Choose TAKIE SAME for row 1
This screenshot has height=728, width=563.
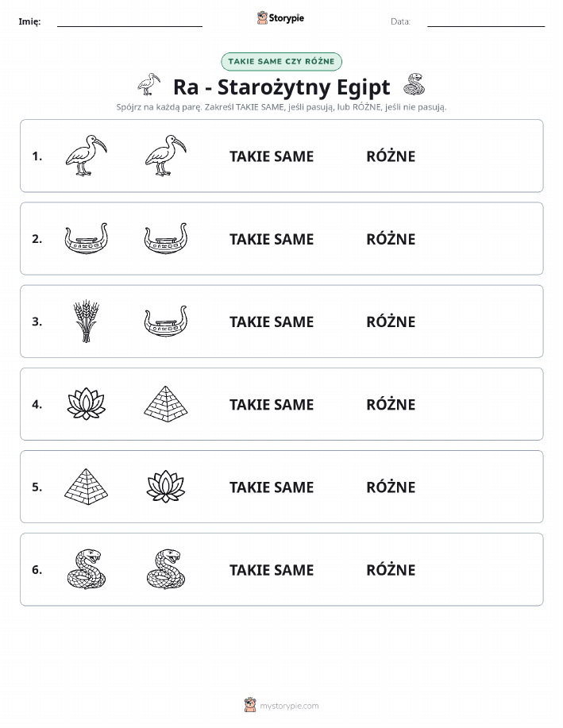[272, 156]
